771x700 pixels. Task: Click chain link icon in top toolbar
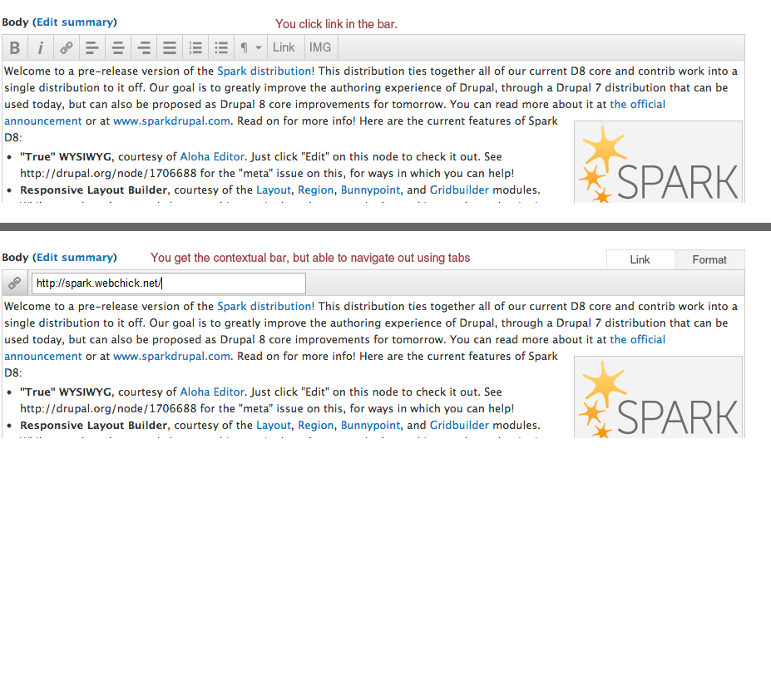67,47
